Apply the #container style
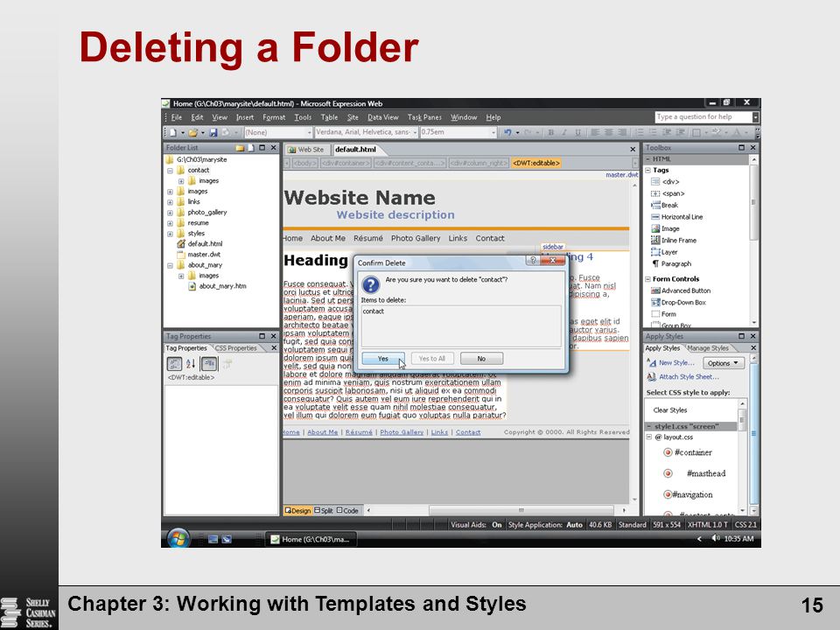This screenshot has width=840, height=630. click(x=689, y=452)
